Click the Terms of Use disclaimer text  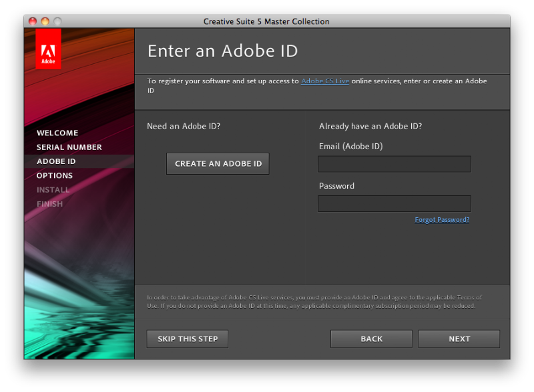tap(314, 301)
